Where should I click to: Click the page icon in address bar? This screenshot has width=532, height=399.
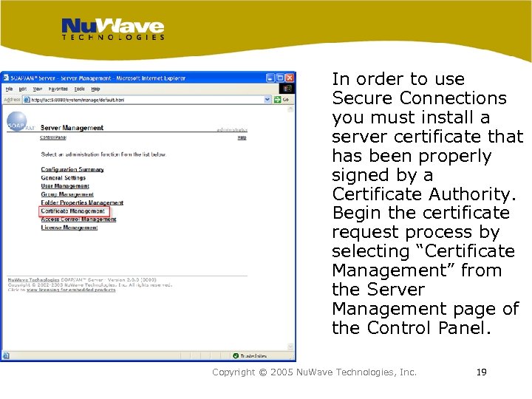tap(27, 100)
